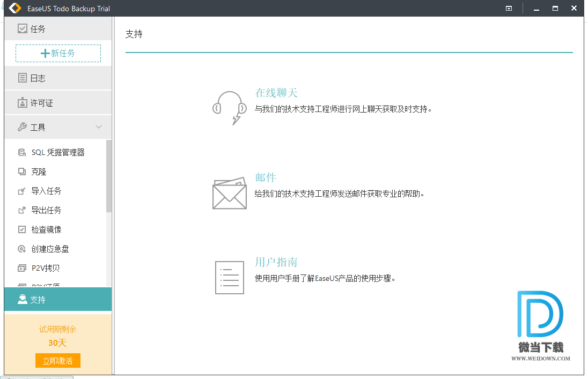Collapse the 工具 list via chevron
This screenshot has width=588, height=379.
tap(99, 127)
